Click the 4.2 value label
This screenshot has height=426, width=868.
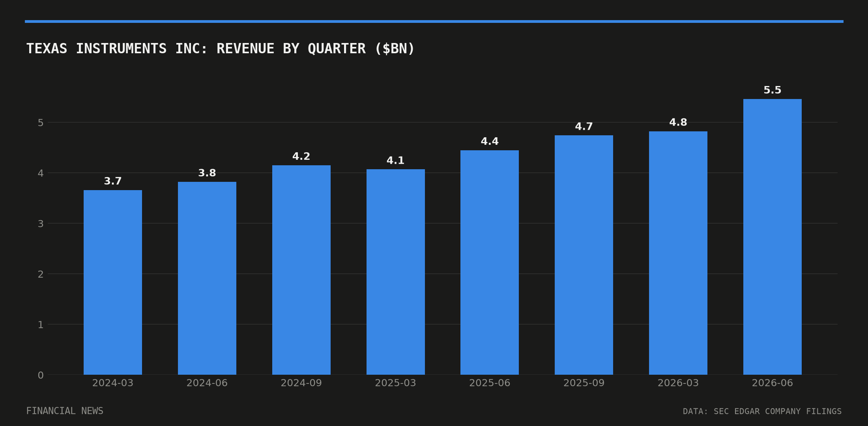pyautogui.click(x=301, y=156)
